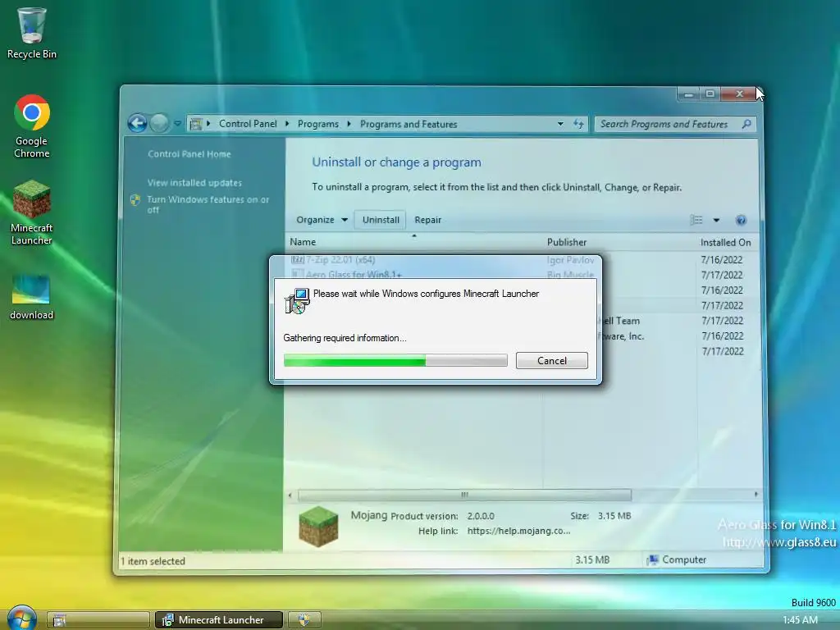
Task: Click the Repair toolbar button
Action: (427, 220)
